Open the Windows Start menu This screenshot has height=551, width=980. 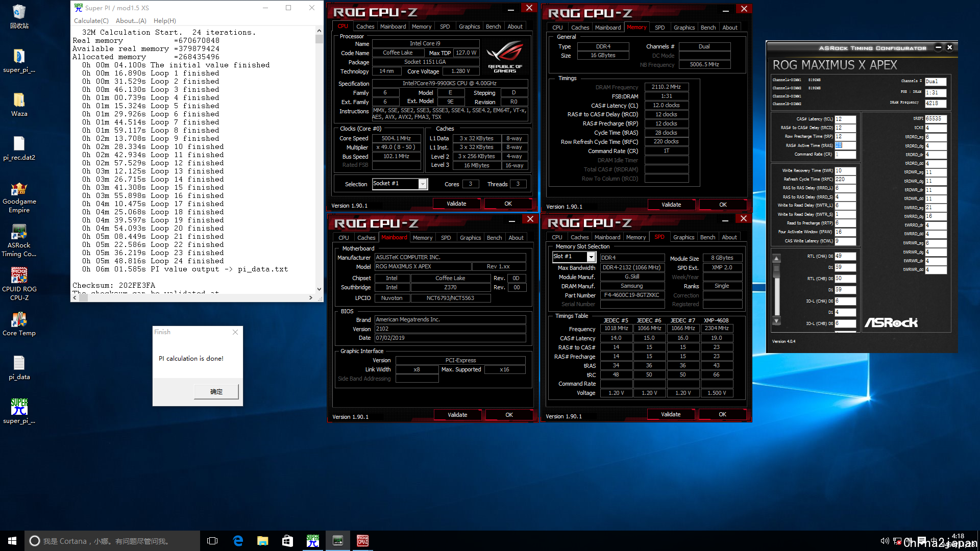[x=12, y=541]
